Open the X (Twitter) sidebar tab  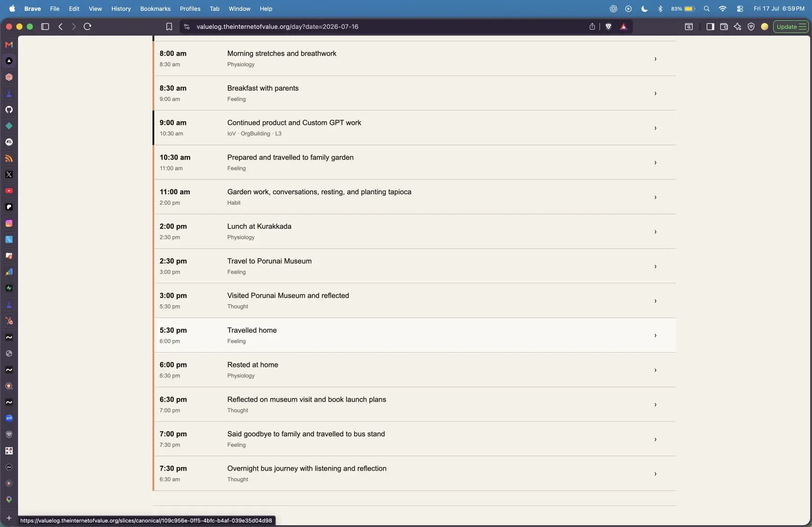click(x=9, y=174)
